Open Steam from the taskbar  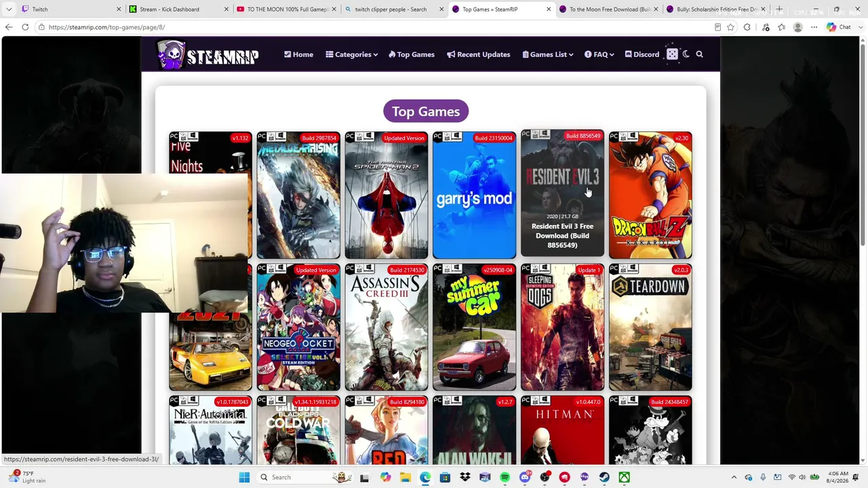point(604,477)
